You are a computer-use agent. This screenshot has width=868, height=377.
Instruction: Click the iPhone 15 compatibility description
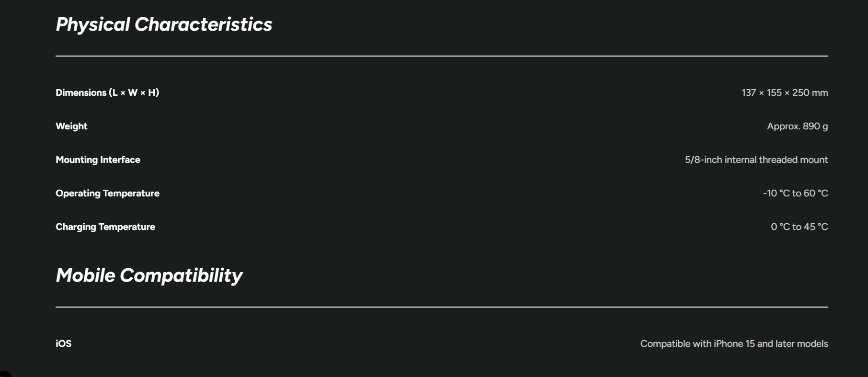(734, 343)
